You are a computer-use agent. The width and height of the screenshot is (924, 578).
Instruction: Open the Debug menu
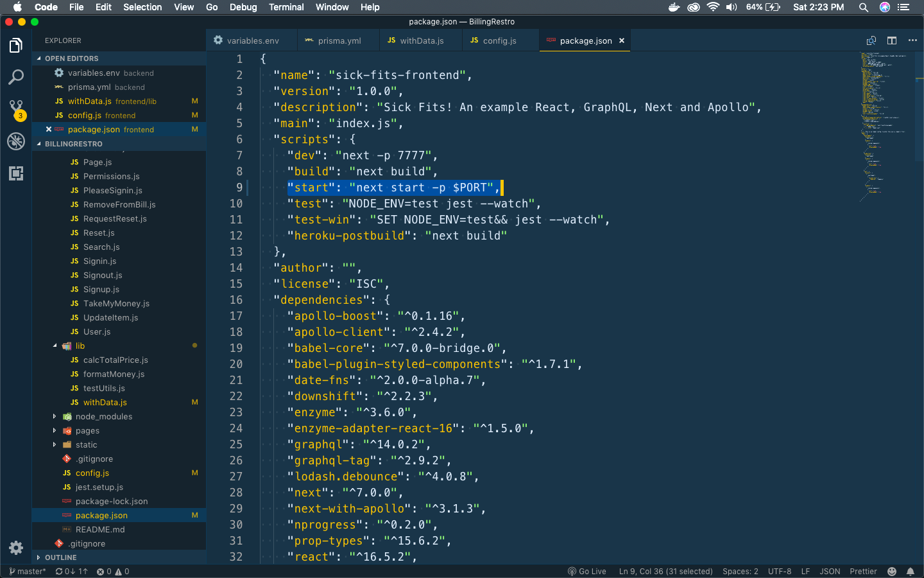[243, 7]
